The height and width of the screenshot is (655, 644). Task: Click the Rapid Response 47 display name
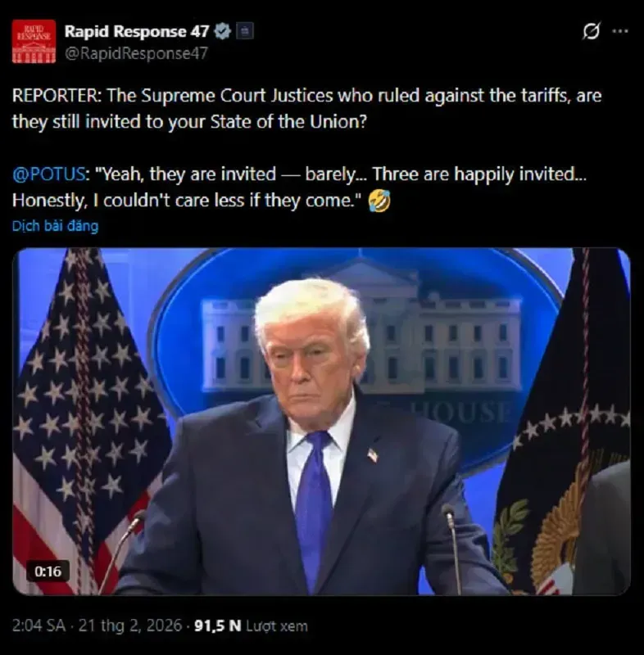tap(137, 31)
